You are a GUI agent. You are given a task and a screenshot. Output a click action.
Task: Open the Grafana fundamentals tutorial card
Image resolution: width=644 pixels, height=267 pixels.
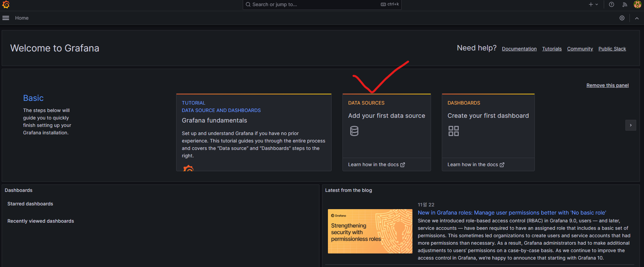(x=254, y=132)
